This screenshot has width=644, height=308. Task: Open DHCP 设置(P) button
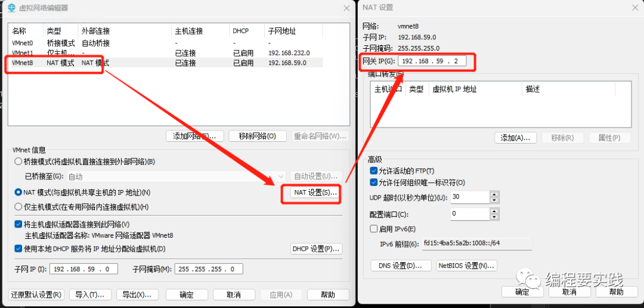tap(316, 249)
